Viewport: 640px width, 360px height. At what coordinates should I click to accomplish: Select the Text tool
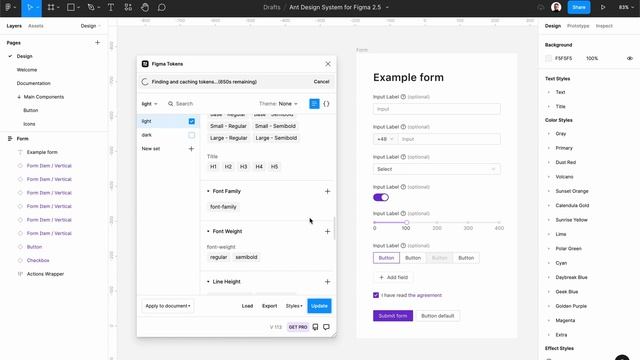pyautogui.click(x=111, y=7)
